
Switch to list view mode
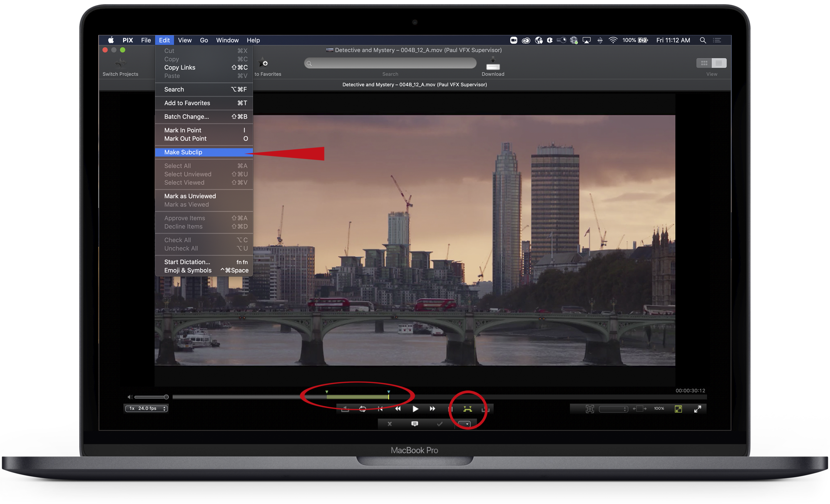pyautogui.click(x=719, y=63)
